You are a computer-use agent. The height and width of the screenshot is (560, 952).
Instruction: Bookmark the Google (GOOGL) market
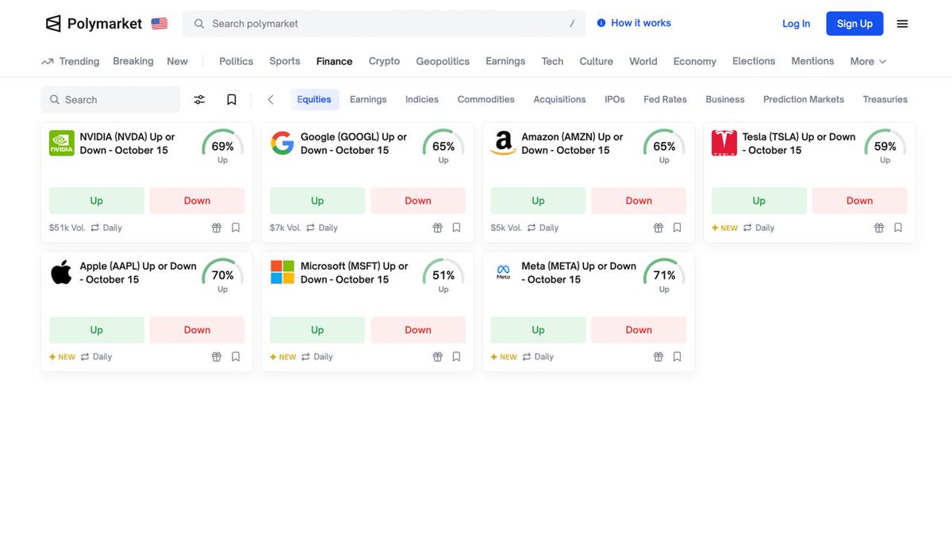[x=457, y=228]
